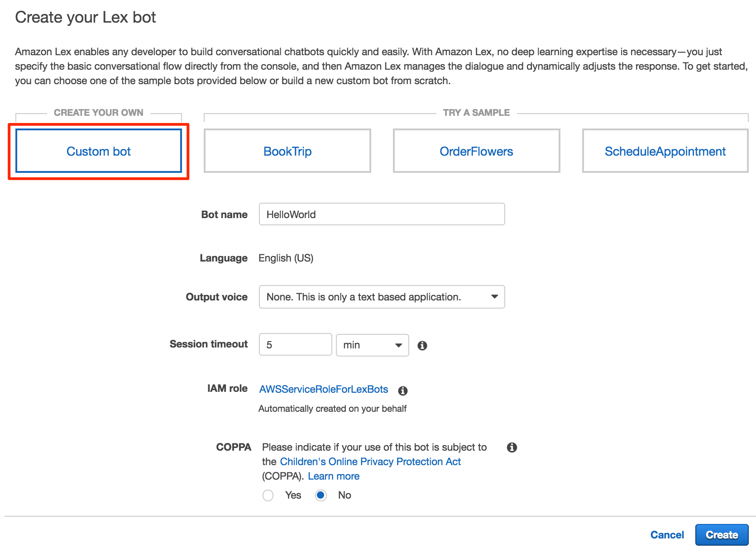Select No for COPPA

pos(321,495)
